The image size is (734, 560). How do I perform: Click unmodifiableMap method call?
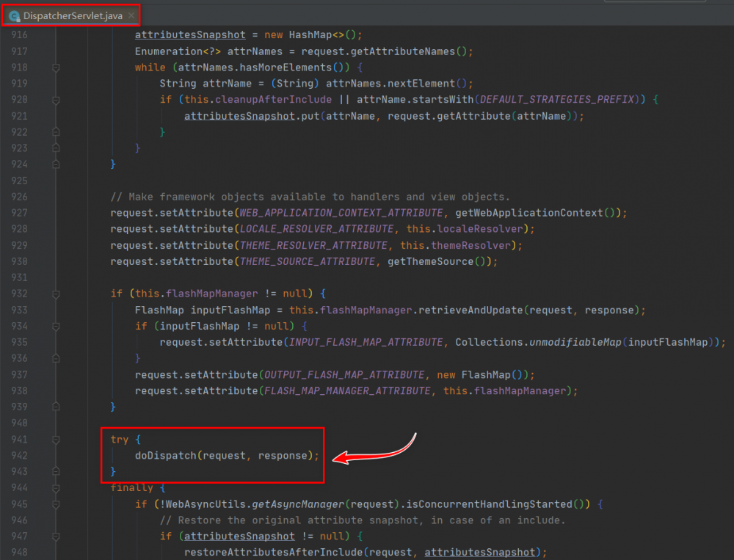[575, 342]
